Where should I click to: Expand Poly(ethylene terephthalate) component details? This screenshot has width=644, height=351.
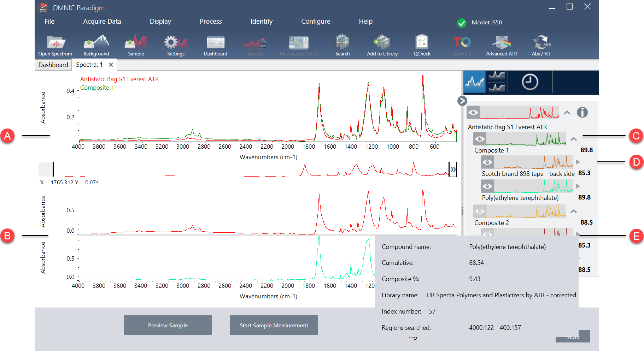pyautogui.click(x=578, y=186)
